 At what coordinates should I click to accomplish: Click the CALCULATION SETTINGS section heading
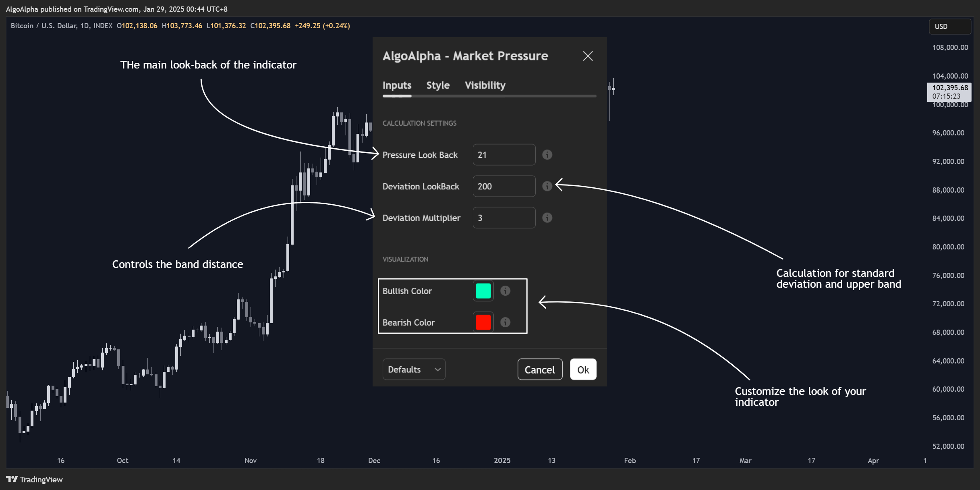click(x=419, y=123)
